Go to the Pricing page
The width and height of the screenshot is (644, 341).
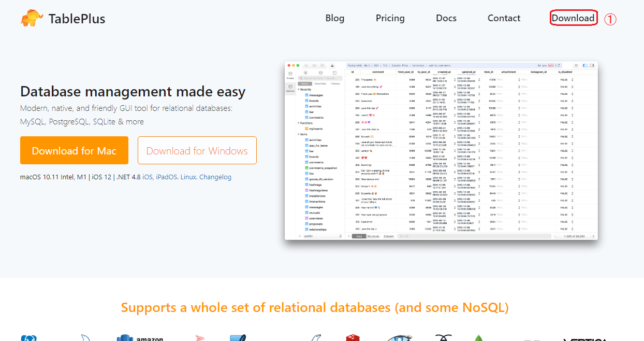(x=390, y=18)
